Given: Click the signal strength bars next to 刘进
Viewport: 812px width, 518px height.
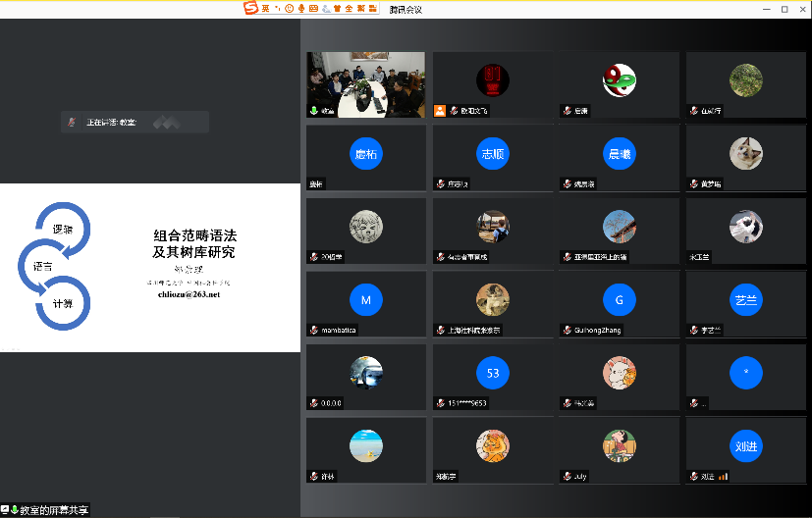Looking at the screenshot, I should [724, 477].
